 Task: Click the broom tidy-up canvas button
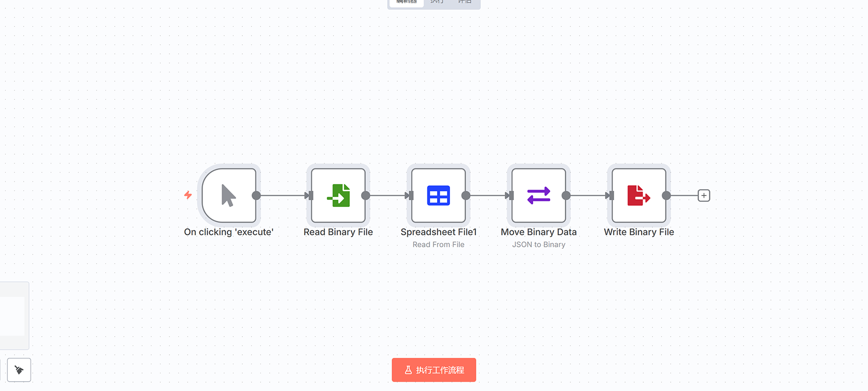pos(19,370)
